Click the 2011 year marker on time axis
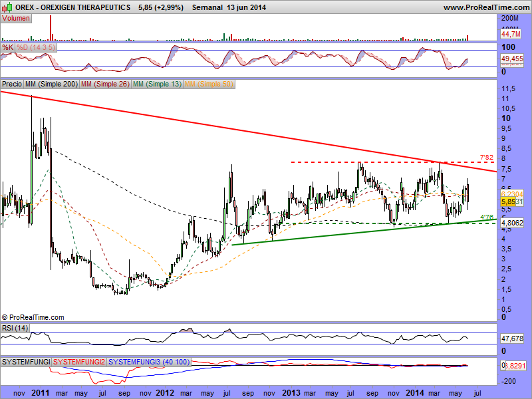This screenshot has width=532, height=399. tap(40, 393)
